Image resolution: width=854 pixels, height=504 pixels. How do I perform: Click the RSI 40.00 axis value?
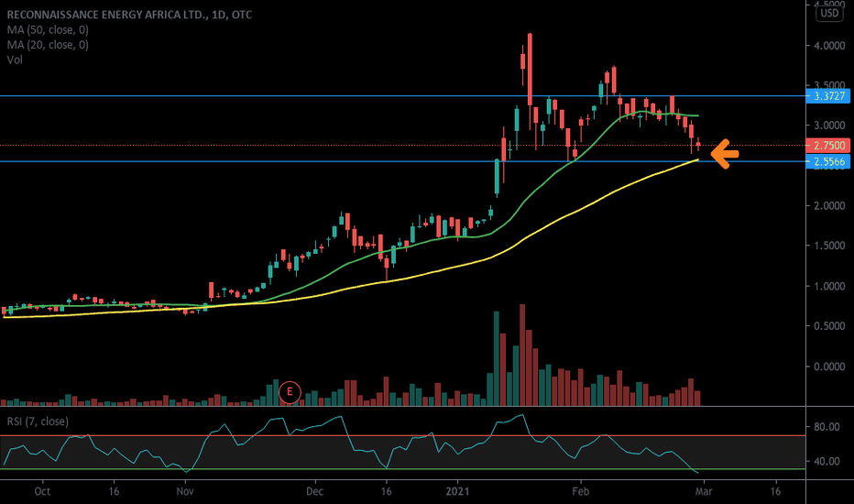click(827, 461)
